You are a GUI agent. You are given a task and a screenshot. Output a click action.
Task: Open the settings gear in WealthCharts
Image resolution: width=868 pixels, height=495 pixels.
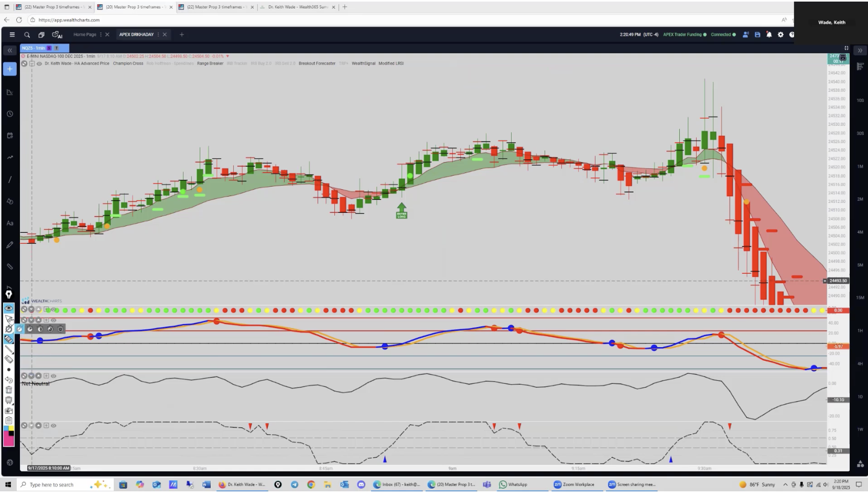pos(780,35)
